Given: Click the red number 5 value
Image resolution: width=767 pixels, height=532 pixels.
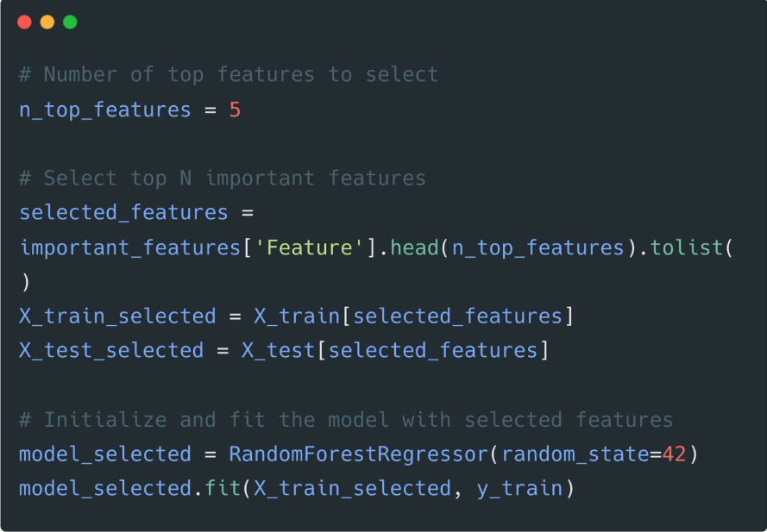Looking at the screenshot, I should (x=235, y=110).
